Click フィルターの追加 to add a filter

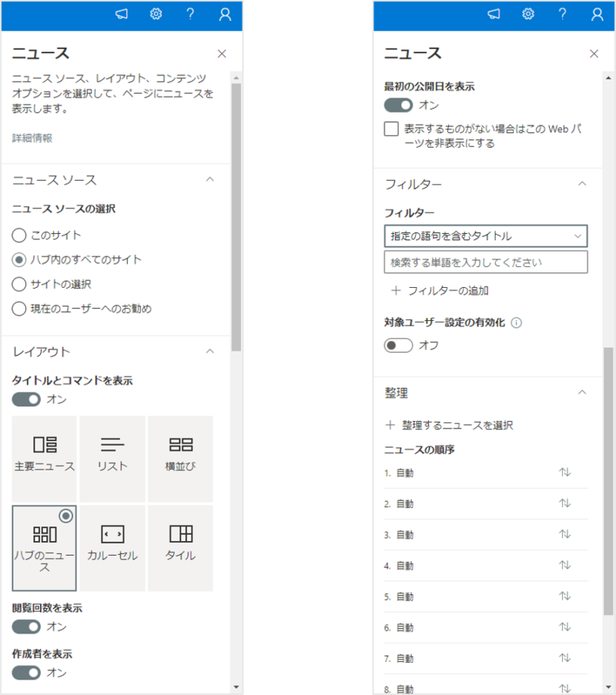[440, 290]
